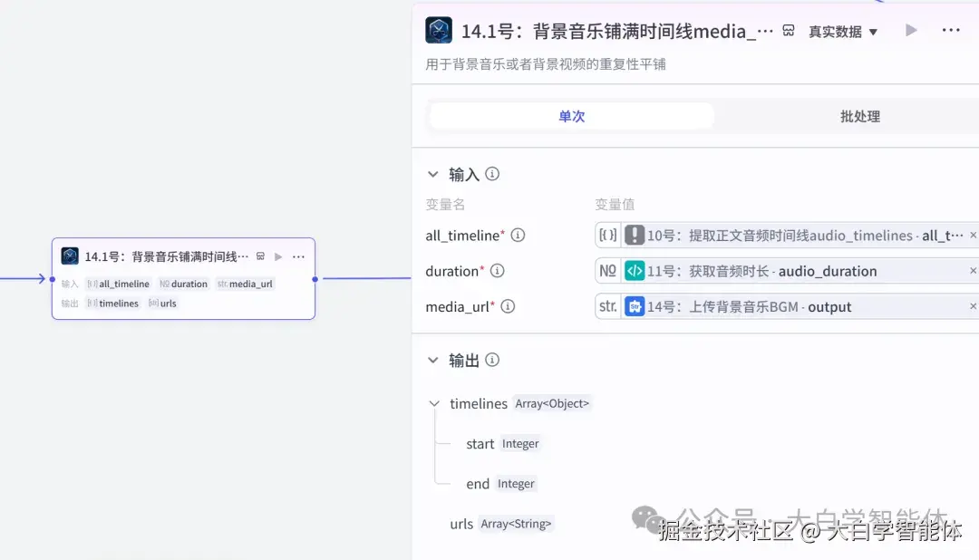
Task: Remove the duration variable value reference
Action: pos(973,270)
